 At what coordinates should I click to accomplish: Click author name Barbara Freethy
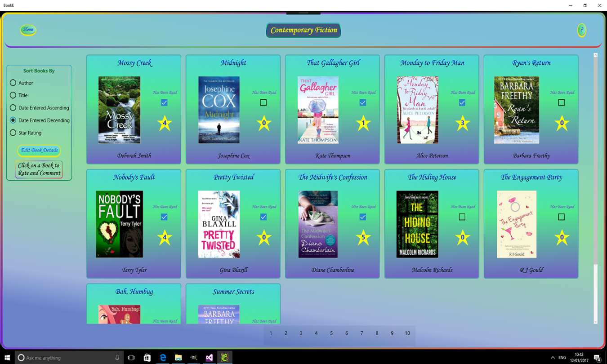531,156
